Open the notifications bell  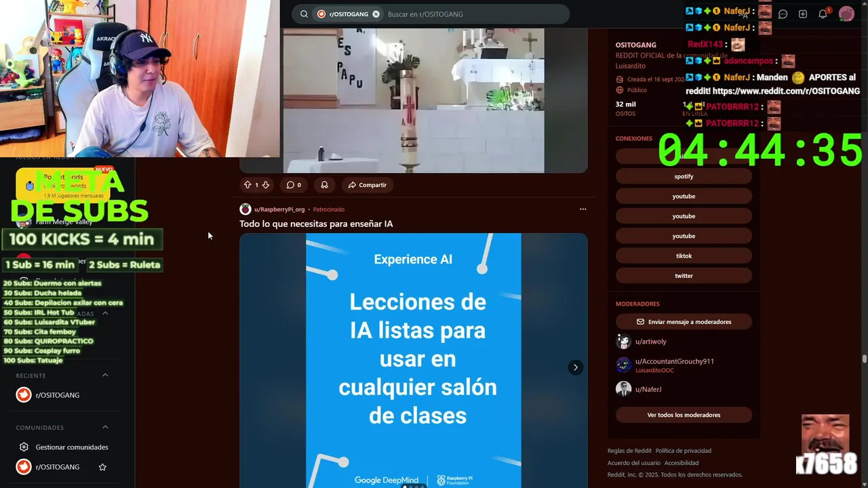823,14
